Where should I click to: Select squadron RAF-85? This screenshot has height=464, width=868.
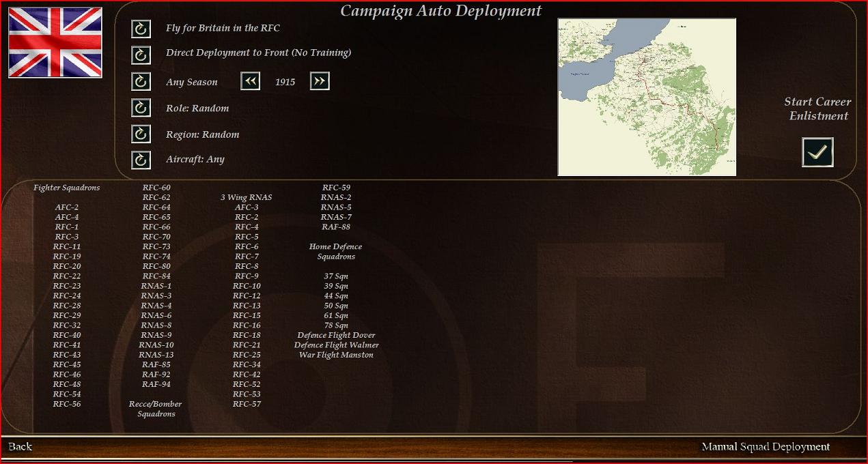click(x=156, y=365)
